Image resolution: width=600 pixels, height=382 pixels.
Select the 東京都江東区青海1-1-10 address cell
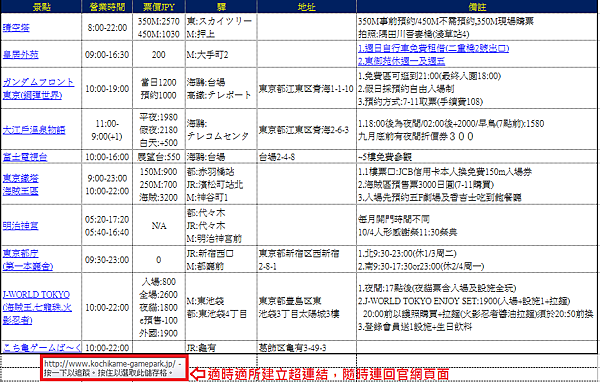tap(307, 88)
